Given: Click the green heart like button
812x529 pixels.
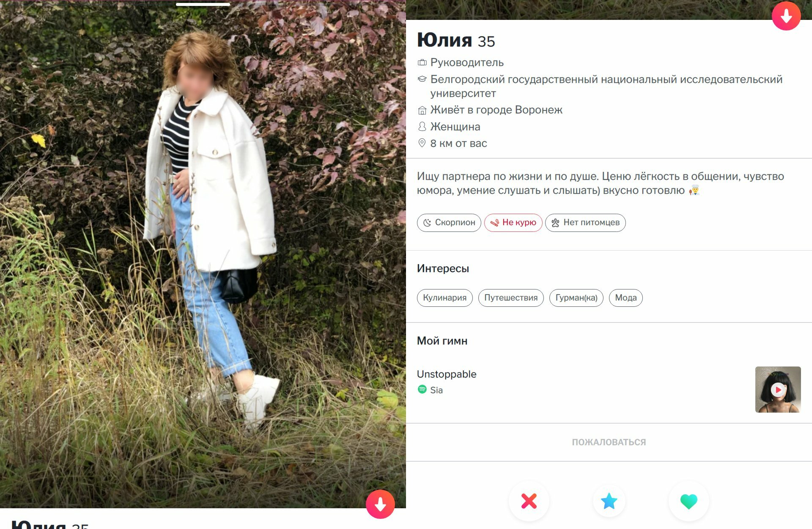Looking at the screenshot, I should tap(689, 501).
